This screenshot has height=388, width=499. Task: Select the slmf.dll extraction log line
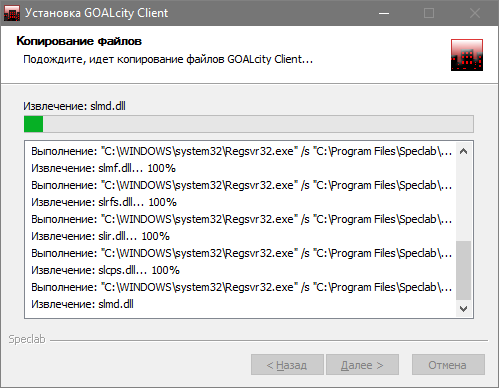tap(103, 168)
